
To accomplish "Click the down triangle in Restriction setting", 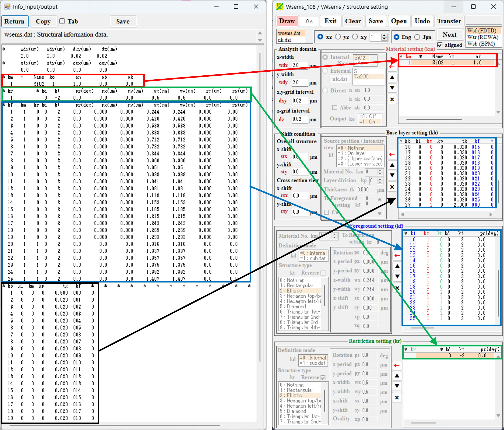I will pos(397,386).
